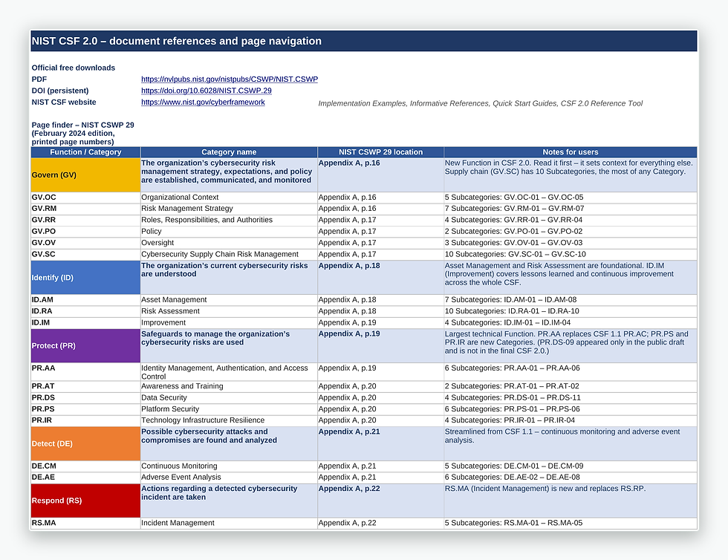Image resolution: width=728 pixels, height=560 pixels.
Task: Click the 'Improvement' category name cell
Action: (x=229, y=323)
